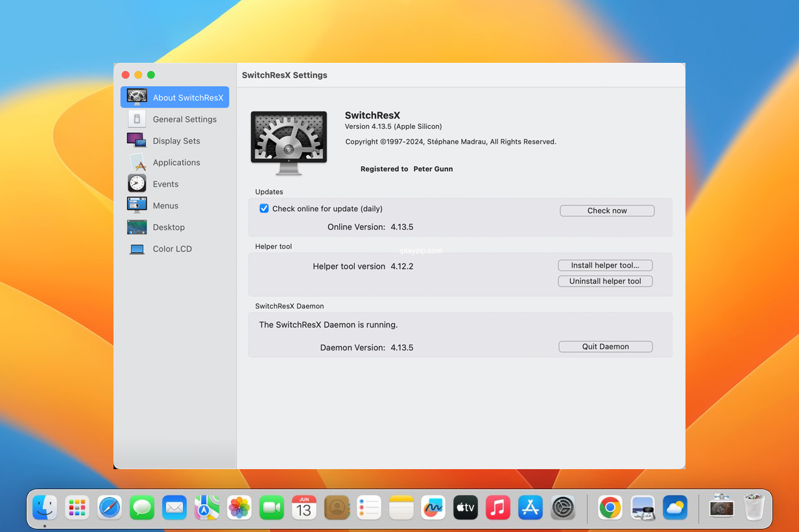Open Music from the Dock
The height and width of the screenshot is (532, 799).
pos(498,507)
